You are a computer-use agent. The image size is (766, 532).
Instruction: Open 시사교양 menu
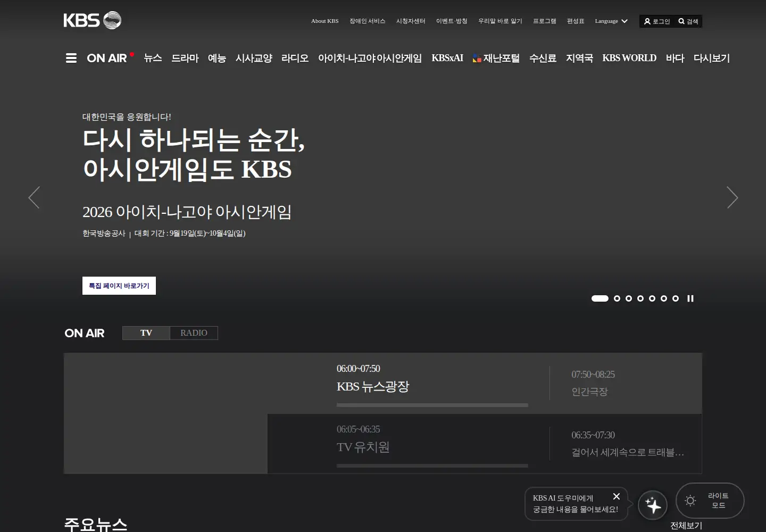(254, 58)
